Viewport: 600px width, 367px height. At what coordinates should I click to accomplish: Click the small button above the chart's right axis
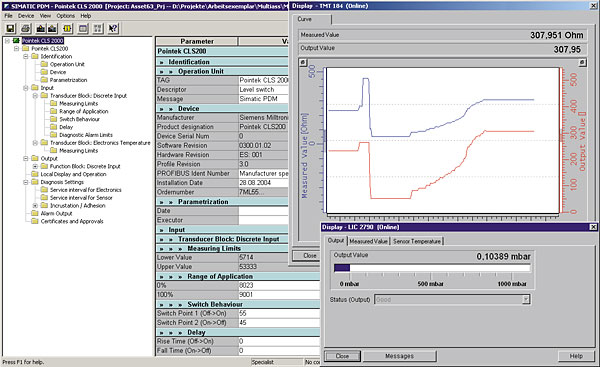click(x=582, y=62)
